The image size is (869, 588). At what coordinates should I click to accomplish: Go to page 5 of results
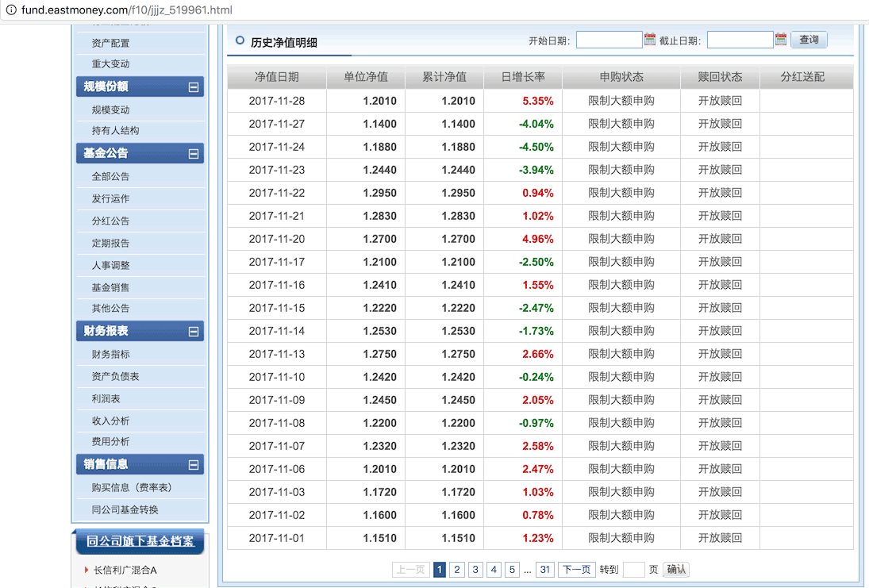[512, 569]
